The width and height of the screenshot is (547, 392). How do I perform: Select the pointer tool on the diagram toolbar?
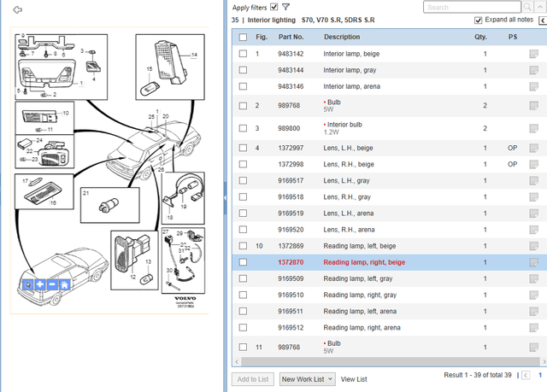(x=28, y=284)
